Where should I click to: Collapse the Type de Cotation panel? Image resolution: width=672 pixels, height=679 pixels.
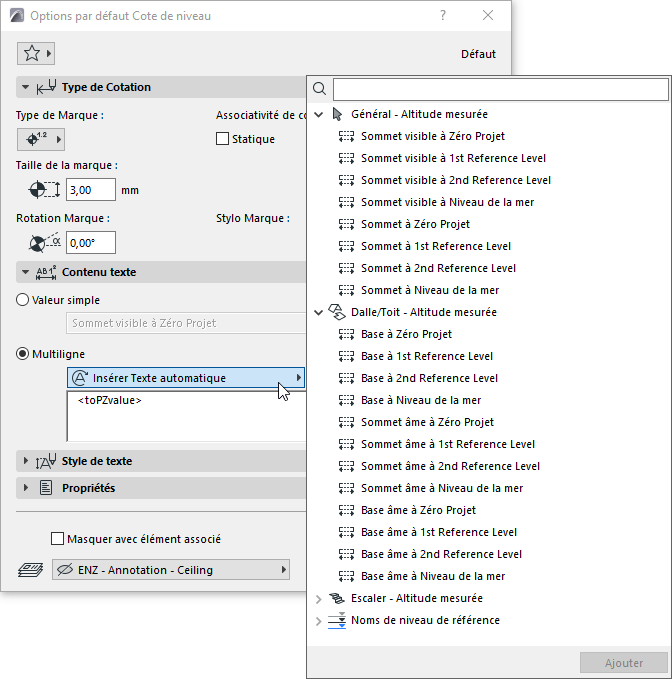click(x=26, y=87)
